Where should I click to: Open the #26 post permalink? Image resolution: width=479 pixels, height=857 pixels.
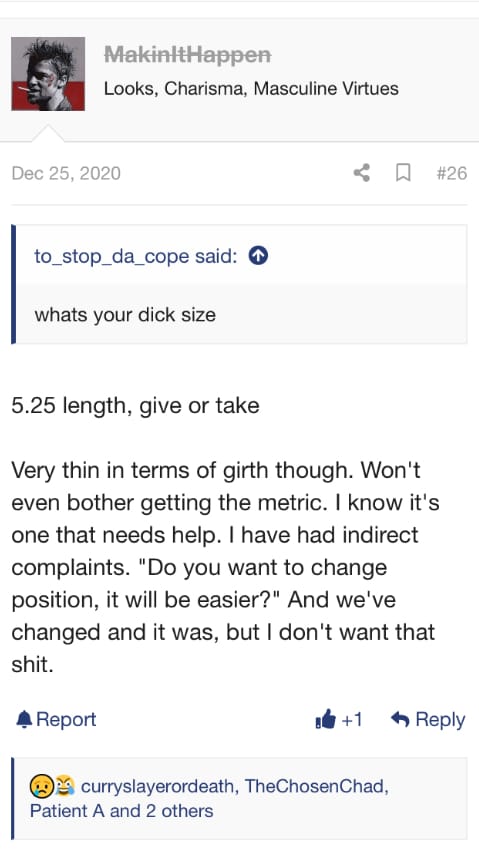tap(452, 173)
